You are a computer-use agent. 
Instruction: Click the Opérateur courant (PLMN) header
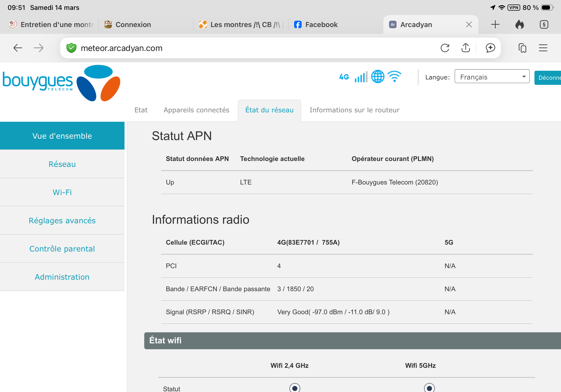pyautogui.click(x=393, y=159)
